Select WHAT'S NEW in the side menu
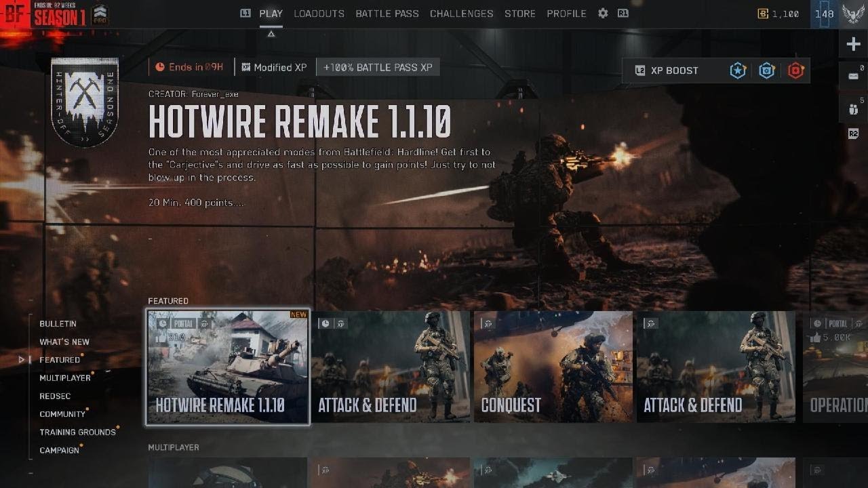Viewport: 868px width, 488px height. click(64, 342)
